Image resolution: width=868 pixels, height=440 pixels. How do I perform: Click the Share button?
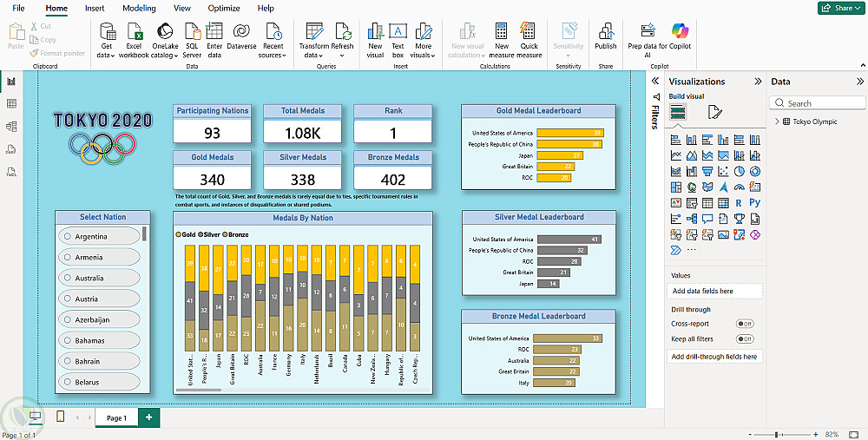839,8
